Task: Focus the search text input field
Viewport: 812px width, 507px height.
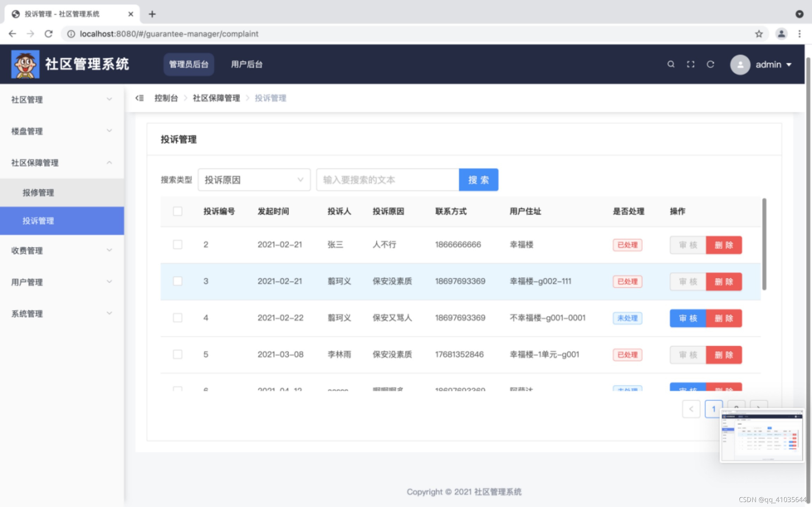Action: pyautogui.click(x=388, y=180)
